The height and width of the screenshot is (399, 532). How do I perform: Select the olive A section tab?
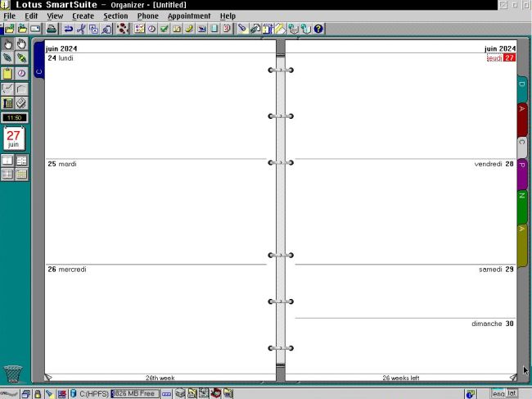(522, 244)
